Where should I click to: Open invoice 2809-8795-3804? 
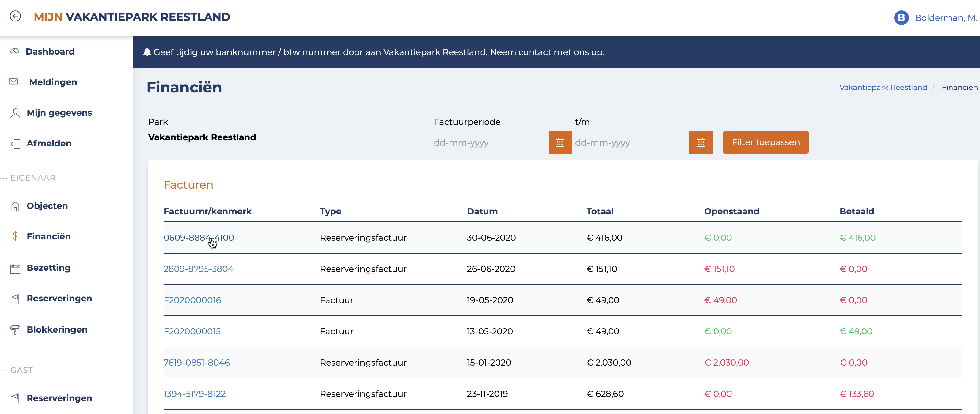click(198, 269)
